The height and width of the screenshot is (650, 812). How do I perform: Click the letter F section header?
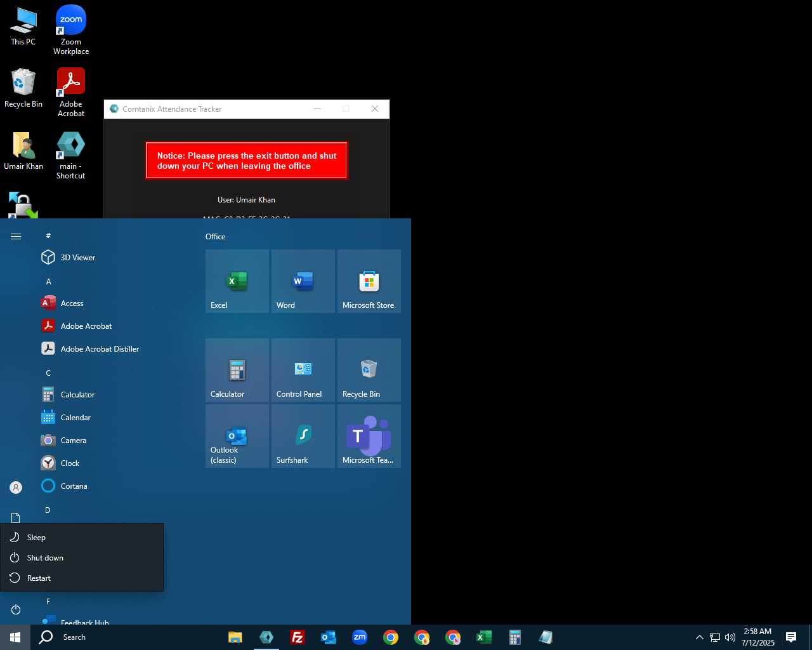(x=48, y=602)
